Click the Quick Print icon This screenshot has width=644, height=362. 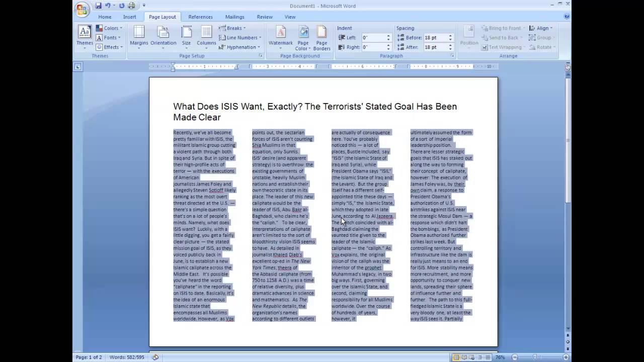pyautogui.click(x=132, y=6)
